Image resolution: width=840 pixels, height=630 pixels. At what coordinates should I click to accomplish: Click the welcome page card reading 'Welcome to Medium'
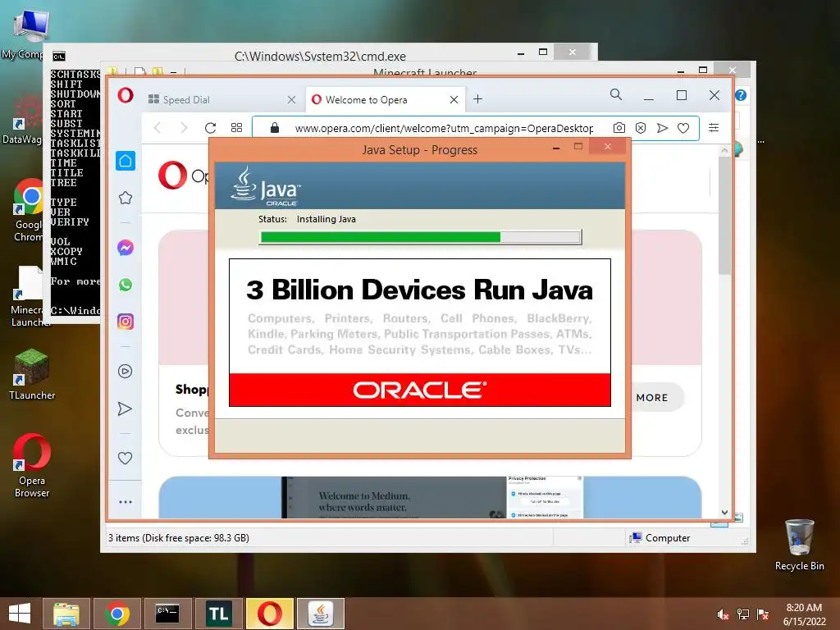[x=430, y=497]
